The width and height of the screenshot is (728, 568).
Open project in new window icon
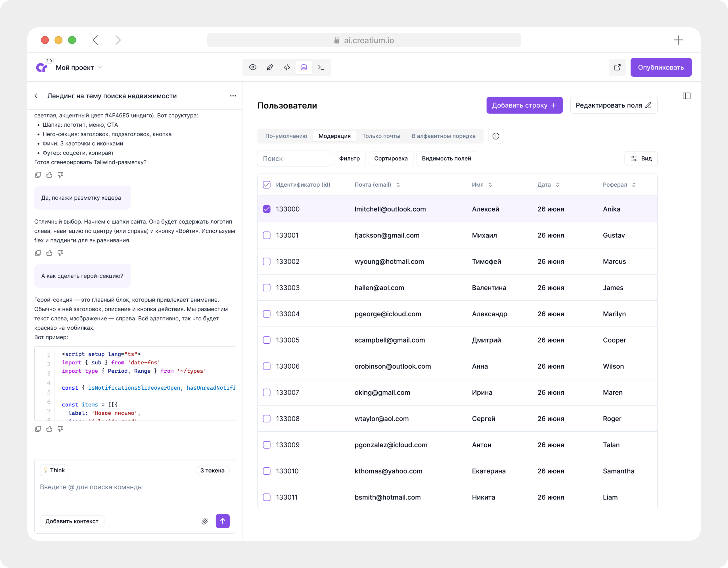617,67
